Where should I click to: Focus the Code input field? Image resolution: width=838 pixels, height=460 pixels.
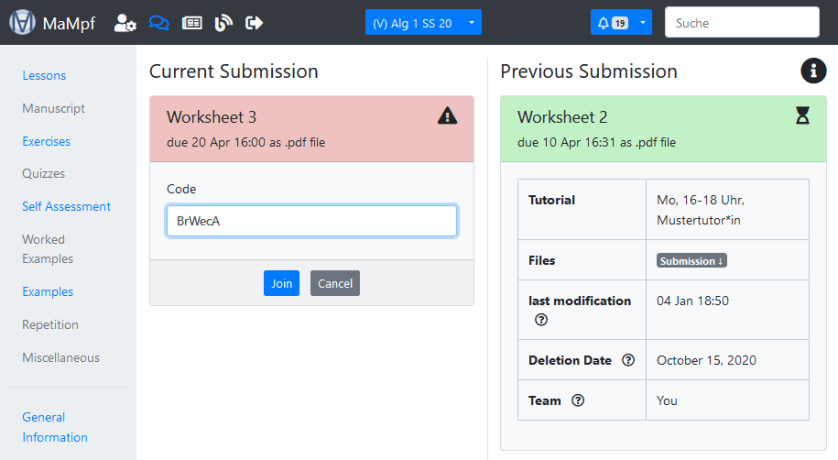(x=311, y=221)
